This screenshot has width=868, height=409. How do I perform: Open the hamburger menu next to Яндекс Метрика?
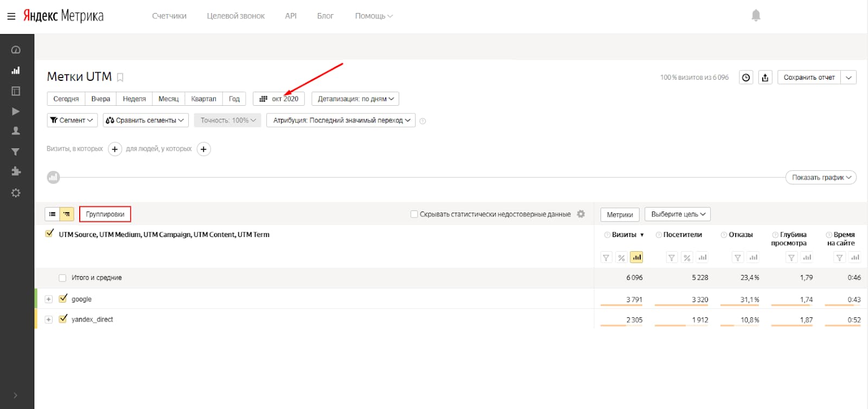(11, 16)
